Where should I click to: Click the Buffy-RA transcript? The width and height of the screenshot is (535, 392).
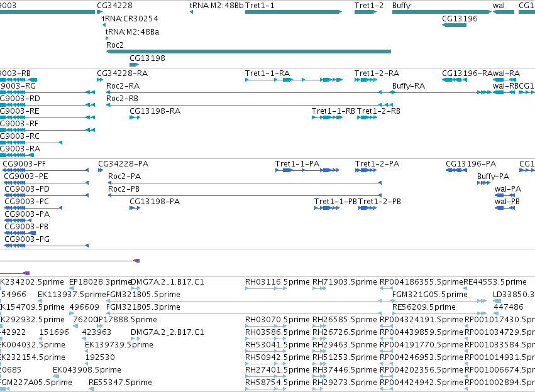(442, 92)
